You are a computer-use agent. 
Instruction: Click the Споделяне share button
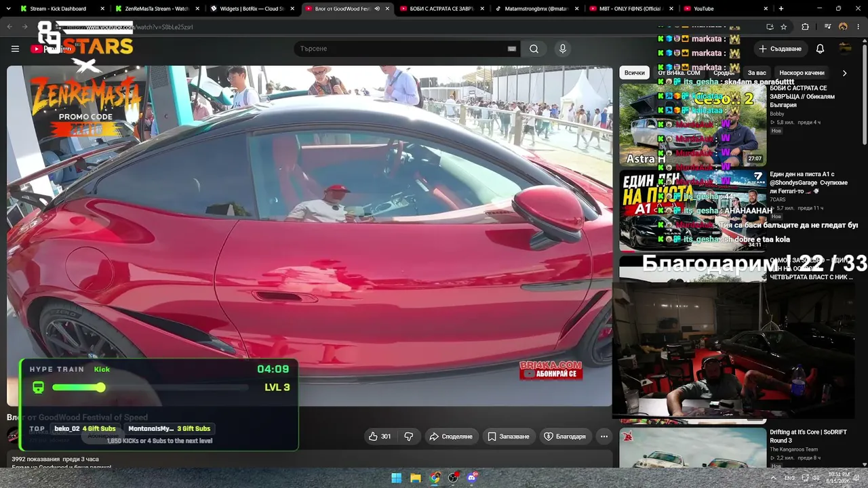(450, 436)
